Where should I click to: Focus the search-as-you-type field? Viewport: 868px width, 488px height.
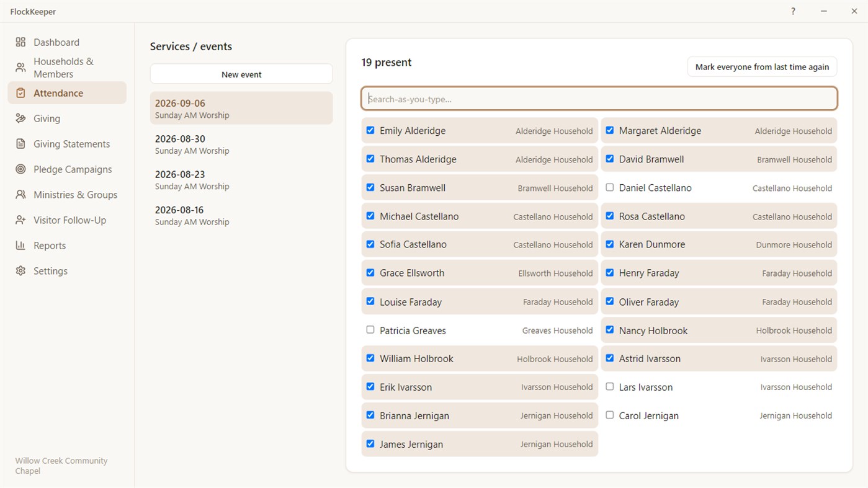coord(599,99)
